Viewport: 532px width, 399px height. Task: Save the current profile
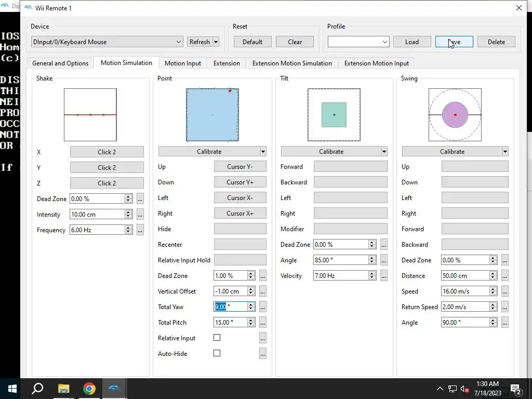(x=454, y=42)
